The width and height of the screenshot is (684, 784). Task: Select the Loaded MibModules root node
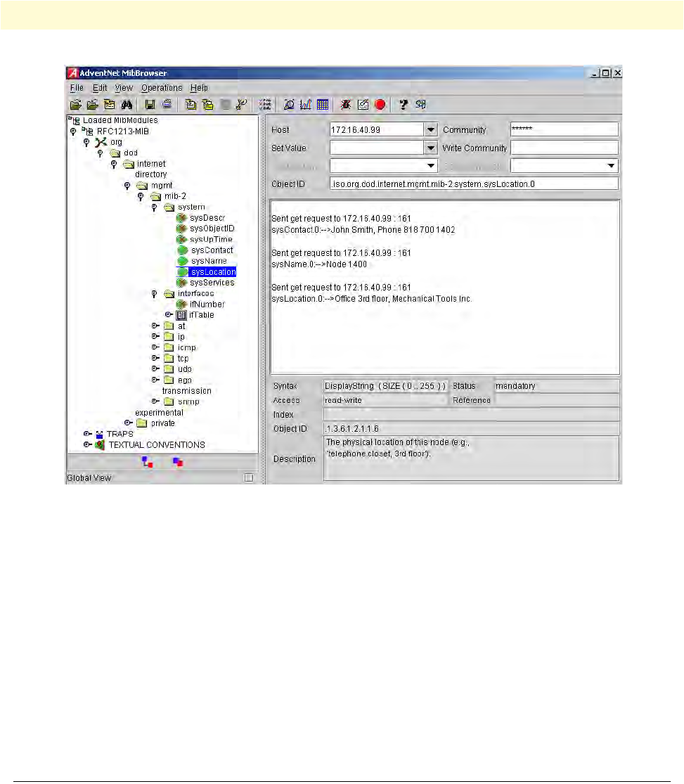coord(120,120)
